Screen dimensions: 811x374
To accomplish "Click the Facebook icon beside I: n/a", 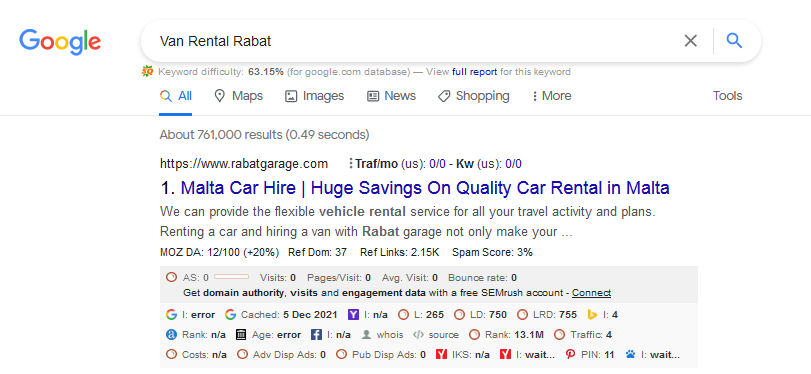I will point(316,335).
